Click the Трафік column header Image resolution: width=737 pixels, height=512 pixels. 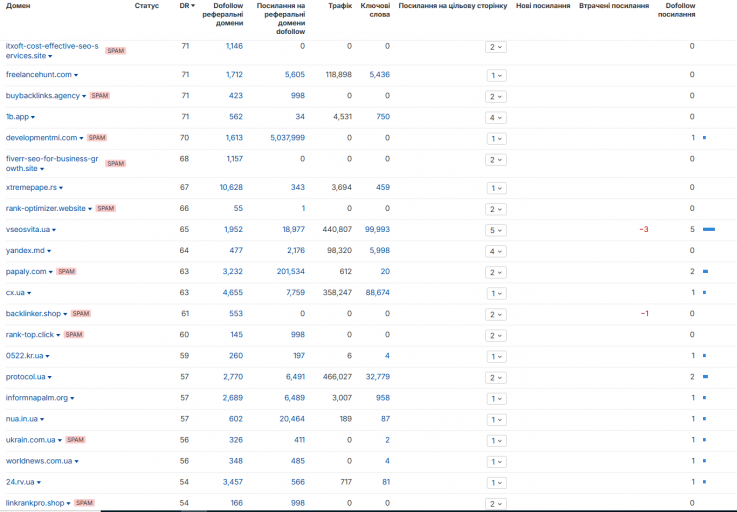click(340, 6)
